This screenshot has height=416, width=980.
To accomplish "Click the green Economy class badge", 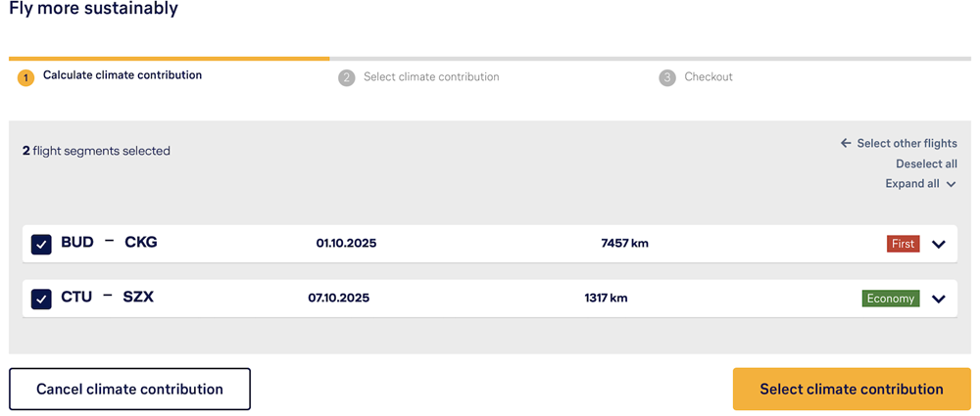I will coord(891,299).
